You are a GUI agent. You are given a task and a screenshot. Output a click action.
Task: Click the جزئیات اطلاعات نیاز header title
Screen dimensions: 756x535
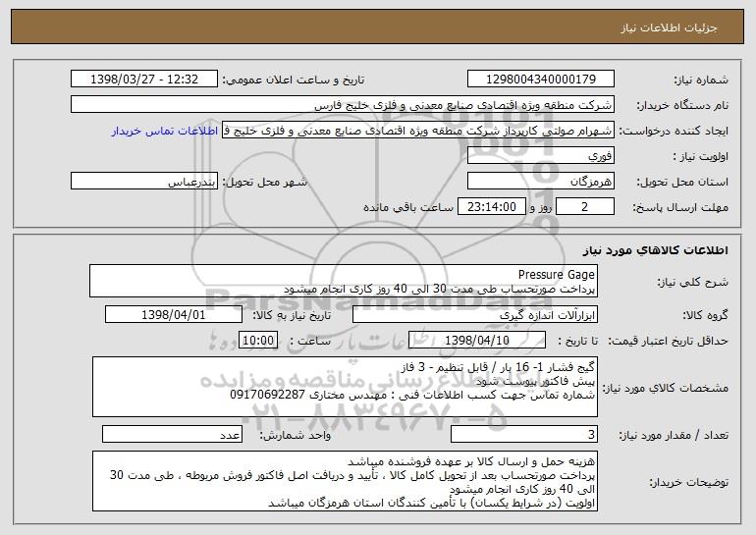click(669, 27)
